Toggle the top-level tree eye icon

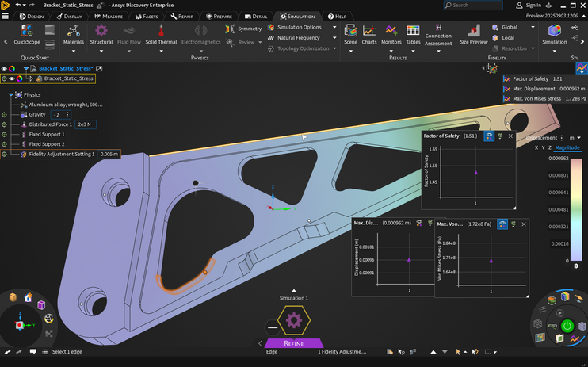[4, 69]
